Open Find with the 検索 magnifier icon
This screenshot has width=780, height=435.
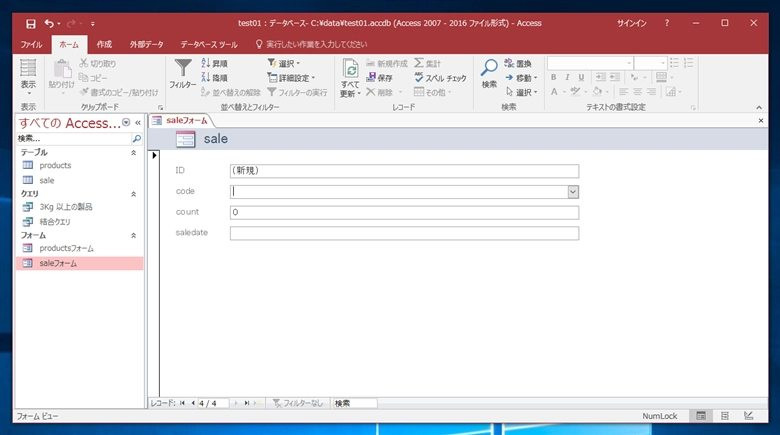pyautogui.click(x=489, y=68)
